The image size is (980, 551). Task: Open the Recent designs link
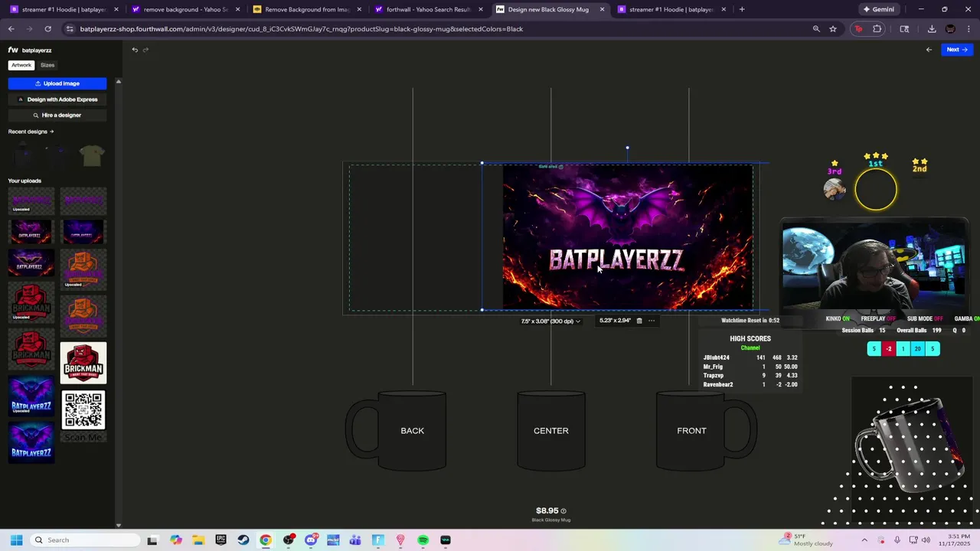(31, 132)
